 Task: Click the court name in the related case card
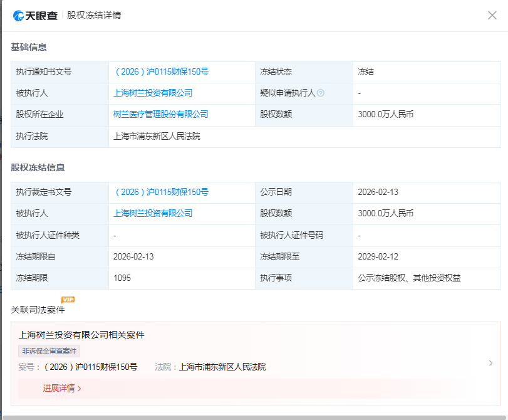222,367
